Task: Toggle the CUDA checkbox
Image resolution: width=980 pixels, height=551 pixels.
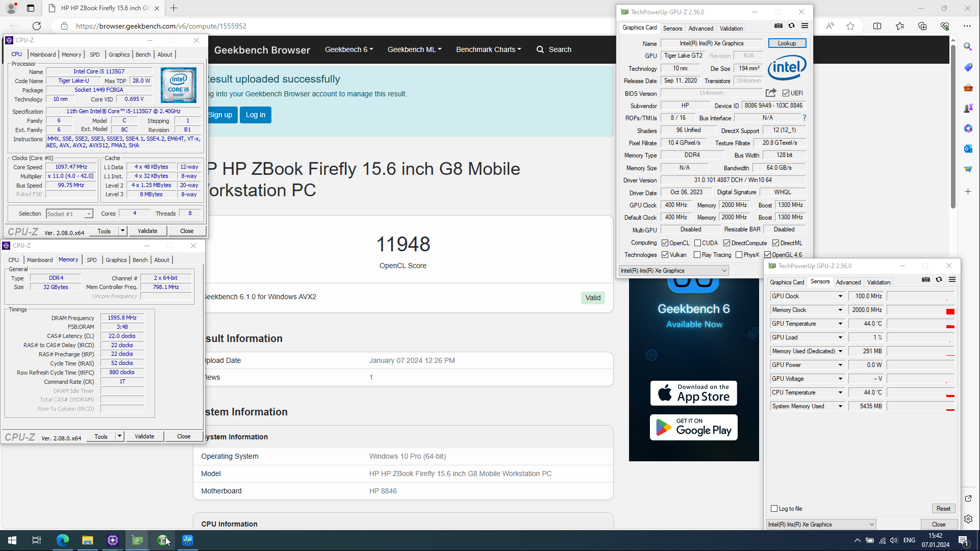Action: (697, 243)
